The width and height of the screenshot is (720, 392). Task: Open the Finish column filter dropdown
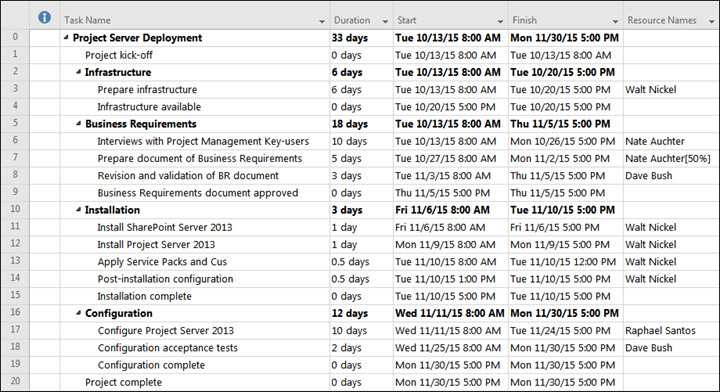615,21
